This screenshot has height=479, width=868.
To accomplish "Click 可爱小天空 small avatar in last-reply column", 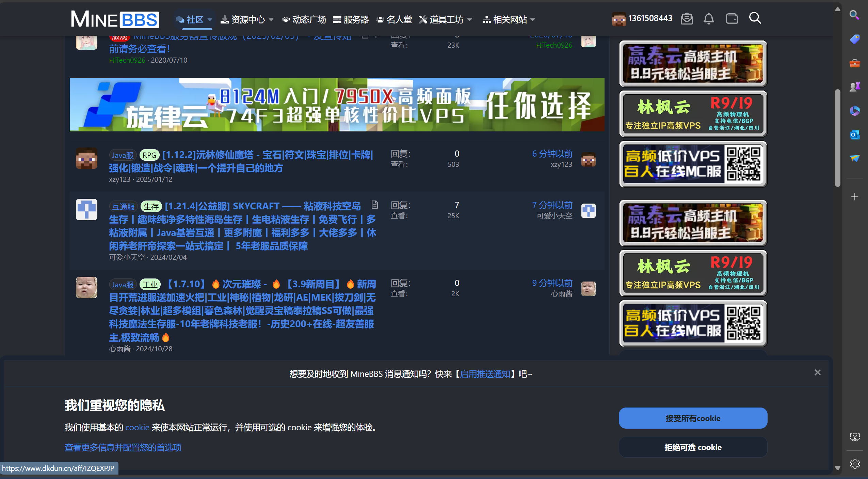I will [588, 211].
